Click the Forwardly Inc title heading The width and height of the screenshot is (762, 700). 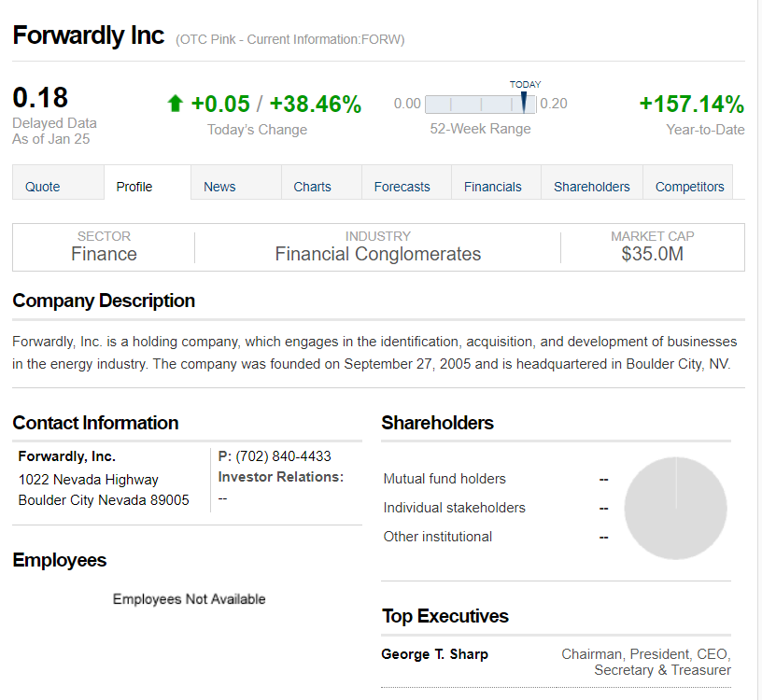[89, 35]
